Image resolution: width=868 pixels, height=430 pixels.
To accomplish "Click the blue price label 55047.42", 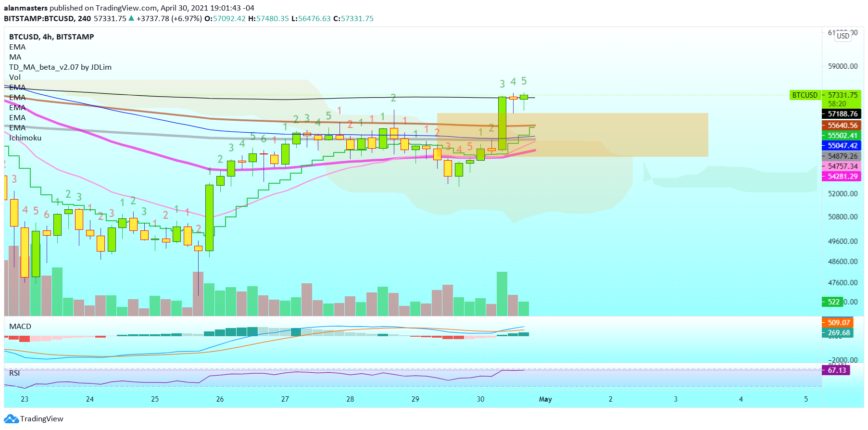I will (842, 145).
